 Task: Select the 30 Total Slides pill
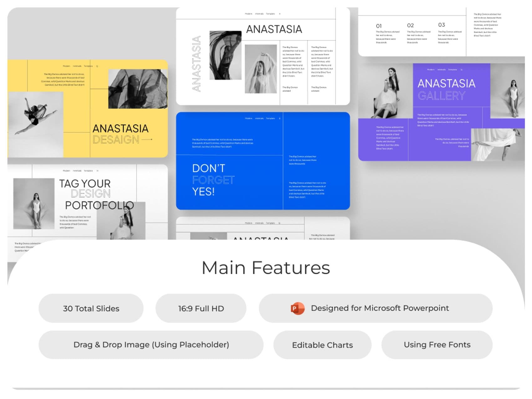[x=91, y=308]
